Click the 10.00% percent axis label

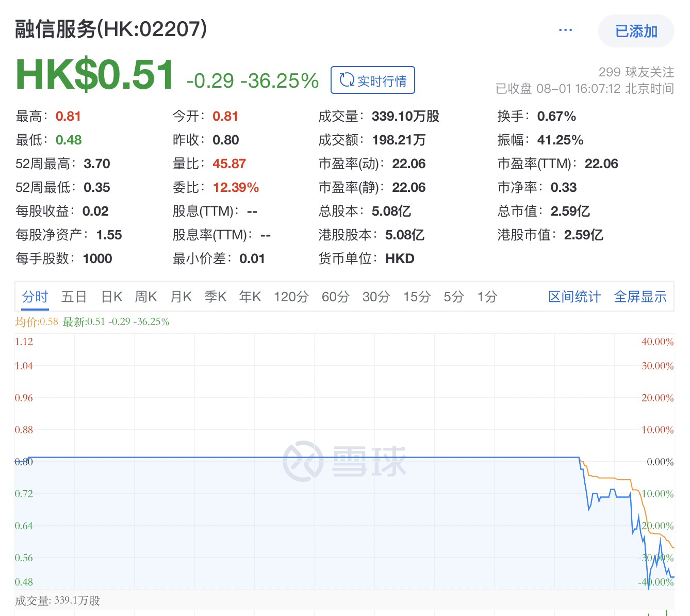click(658, 430)
